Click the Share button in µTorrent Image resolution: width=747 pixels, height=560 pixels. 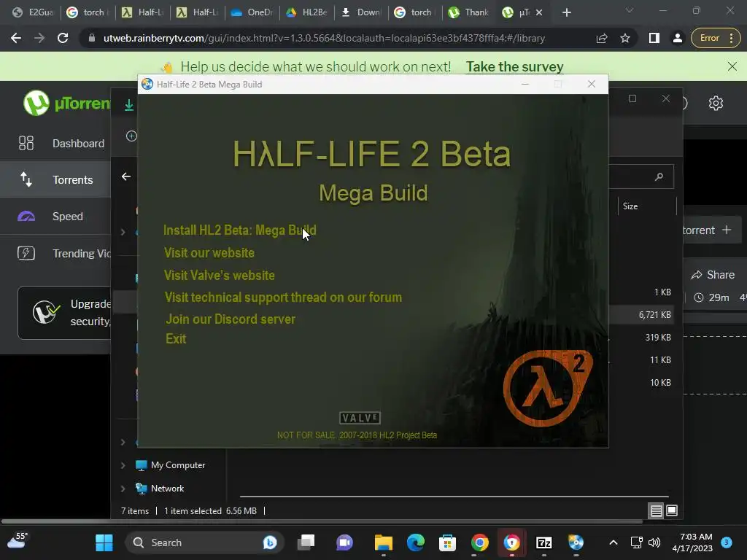[x=713, y=275]
